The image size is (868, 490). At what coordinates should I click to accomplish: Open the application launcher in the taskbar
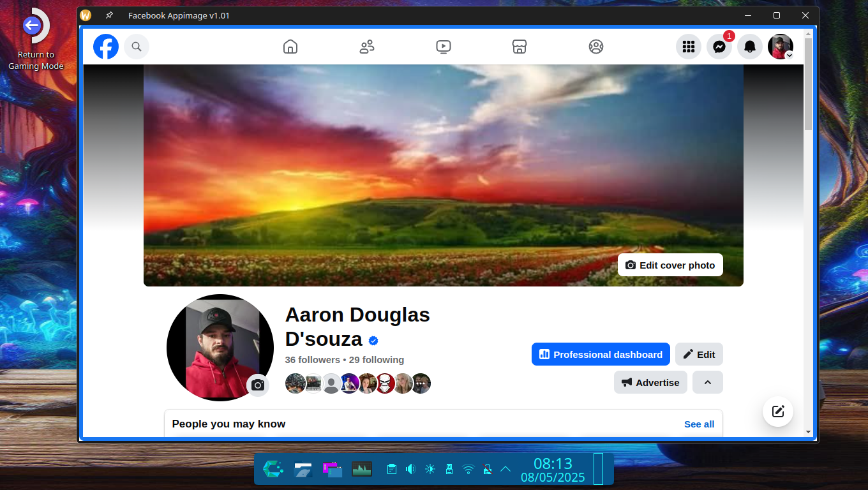coord(273,469)
